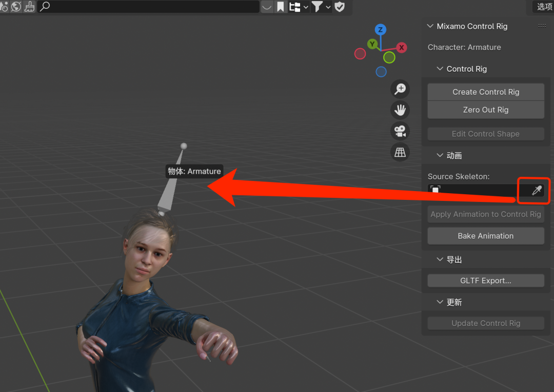This screenshot has width=554, height=392.
Task: Click the unlabeled blue negative Z circle on gizmo
Action: pyautogui.click(x=381, y=72)
